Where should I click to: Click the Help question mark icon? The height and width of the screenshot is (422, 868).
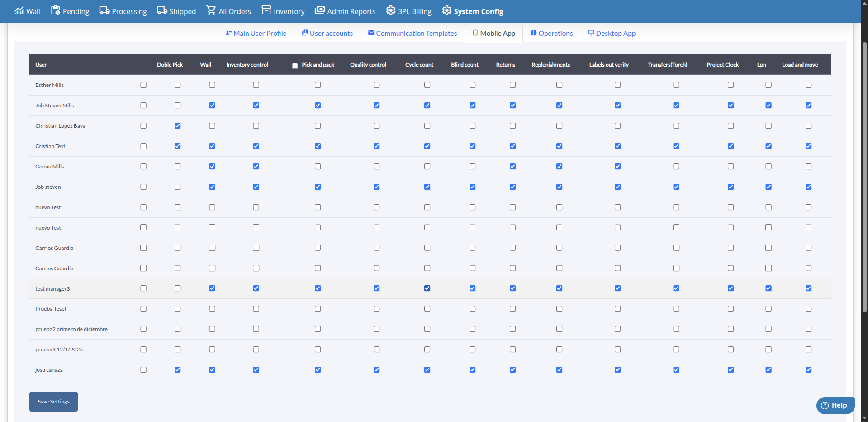825,405
